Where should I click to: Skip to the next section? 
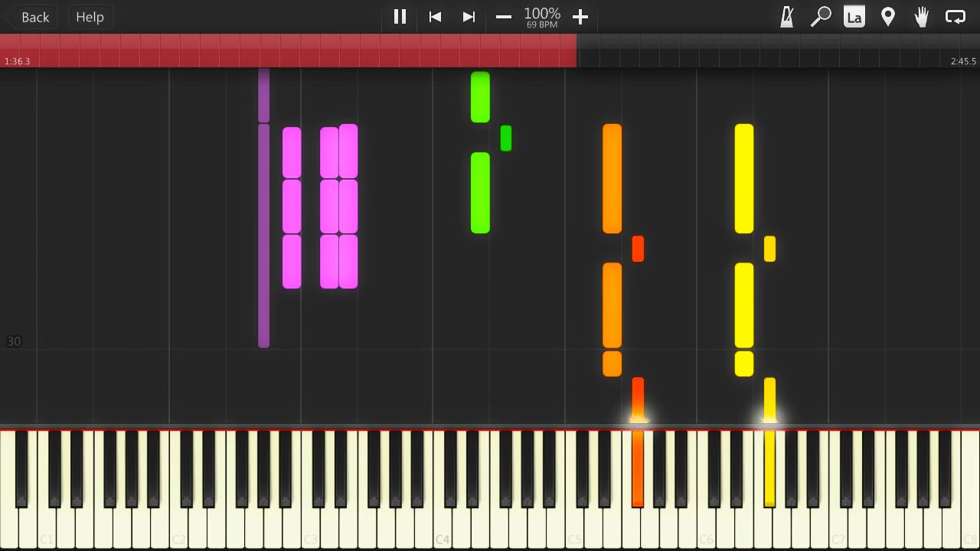pyautogui.click(x=469, y=17)
